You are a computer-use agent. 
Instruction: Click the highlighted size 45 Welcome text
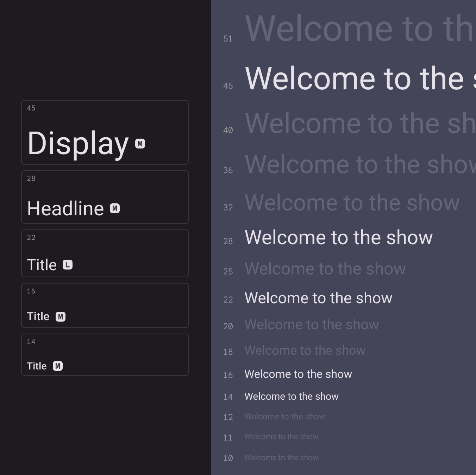359,79
